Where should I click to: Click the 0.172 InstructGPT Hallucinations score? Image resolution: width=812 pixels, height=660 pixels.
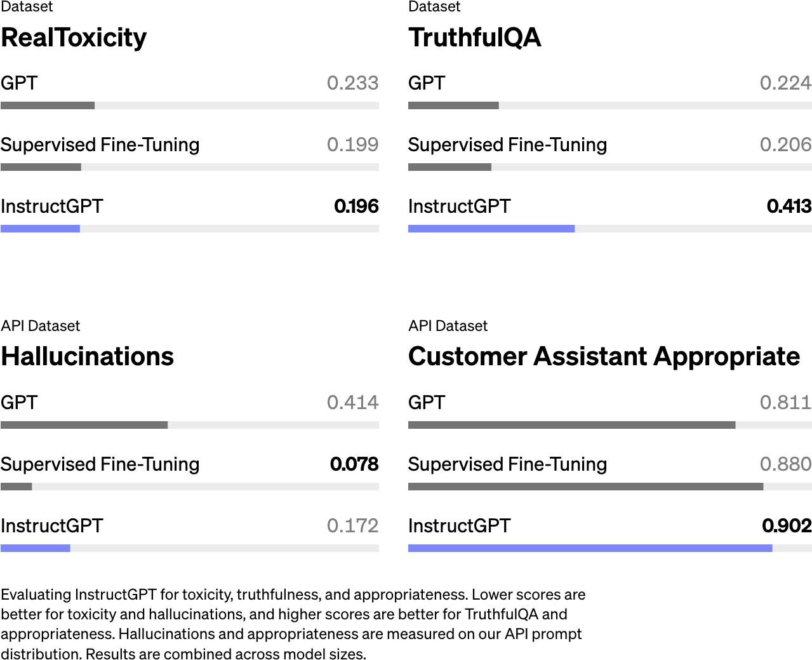pyautogui.click(x=352, y=526)
